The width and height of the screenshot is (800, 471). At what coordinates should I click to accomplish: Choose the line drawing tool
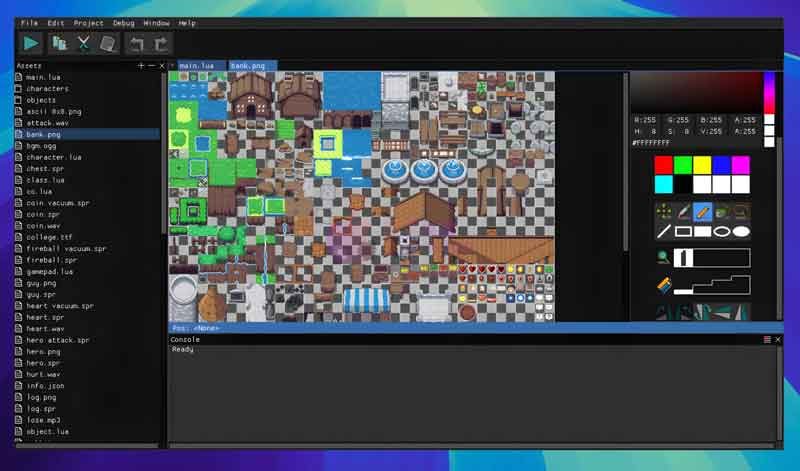[664, 232]
